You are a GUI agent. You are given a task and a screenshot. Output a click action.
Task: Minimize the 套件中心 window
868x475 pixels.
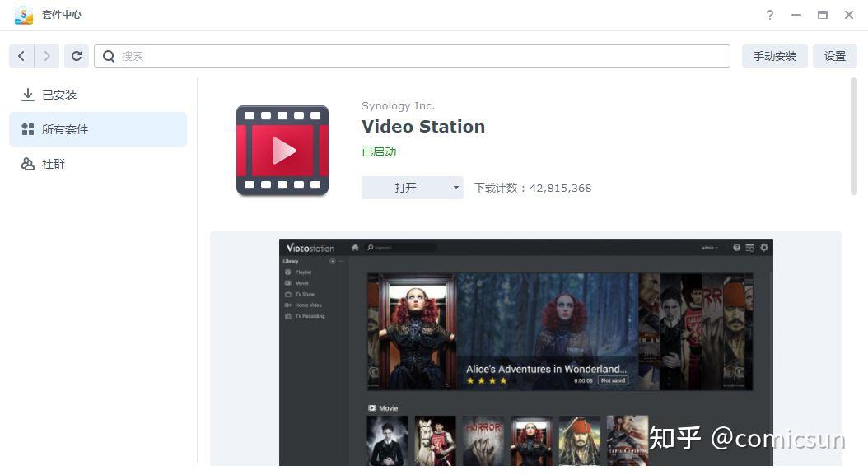(796, 15)
